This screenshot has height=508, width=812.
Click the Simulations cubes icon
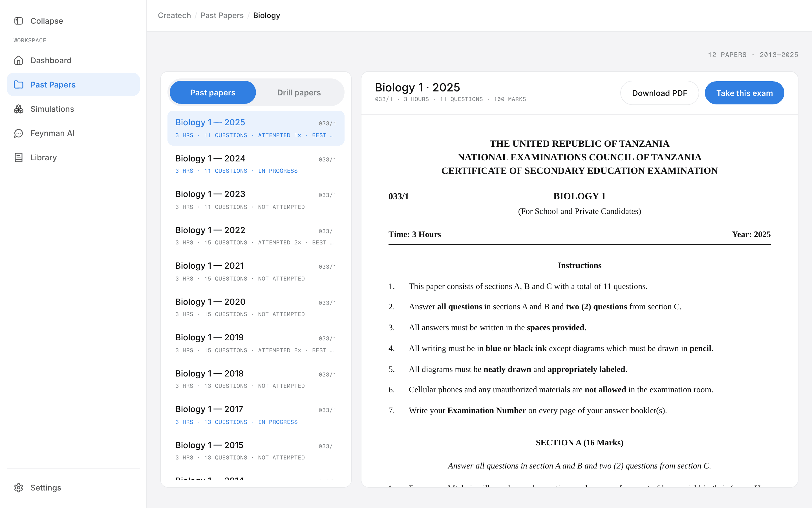pyautogui.click(x=18, y=109)
